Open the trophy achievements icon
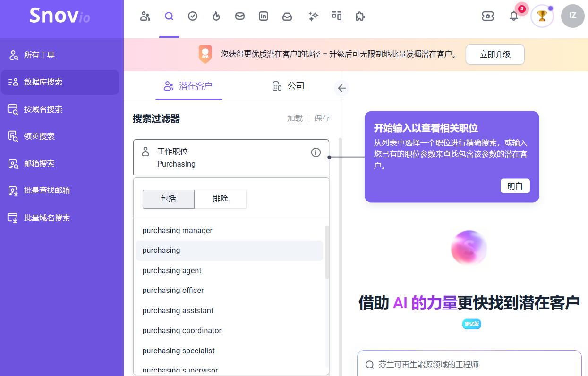Screen dimensions: 588x376 point(542,16)
